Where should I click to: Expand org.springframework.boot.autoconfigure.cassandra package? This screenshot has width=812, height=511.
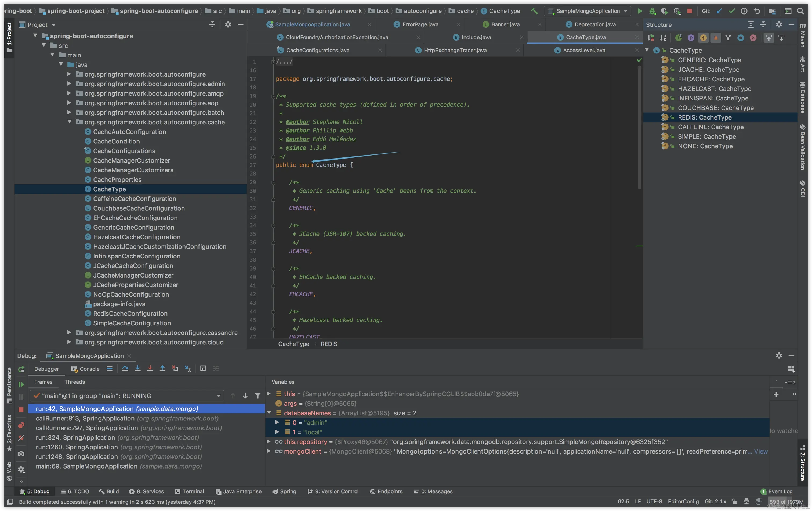[69, 333]
